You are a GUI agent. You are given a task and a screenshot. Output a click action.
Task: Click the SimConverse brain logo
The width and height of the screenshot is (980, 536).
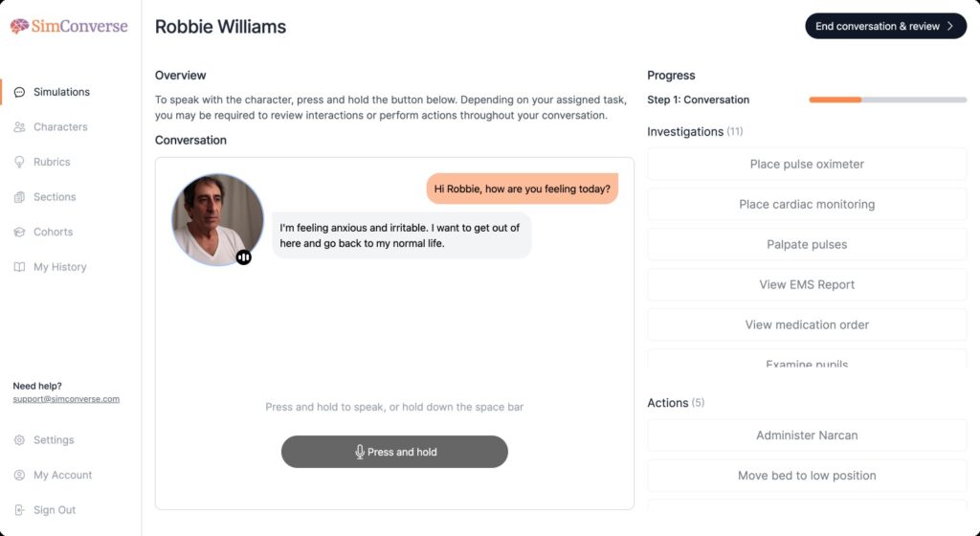19,27
